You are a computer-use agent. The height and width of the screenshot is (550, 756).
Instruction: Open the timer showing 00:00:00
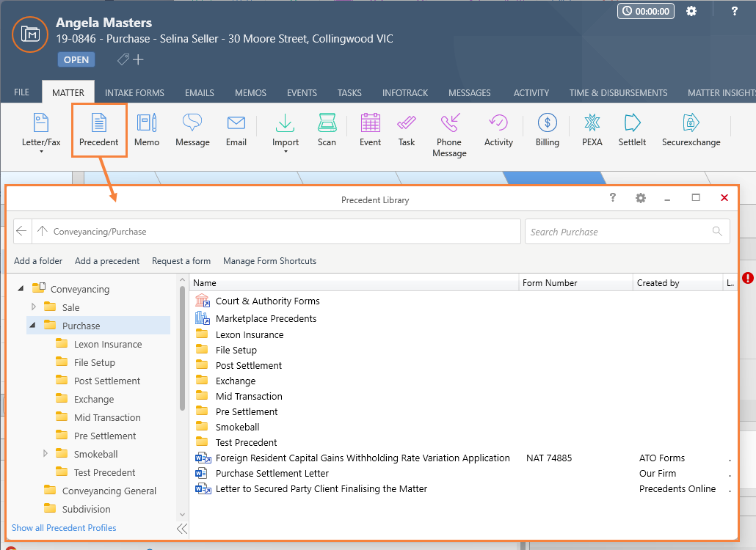[646, 11]
